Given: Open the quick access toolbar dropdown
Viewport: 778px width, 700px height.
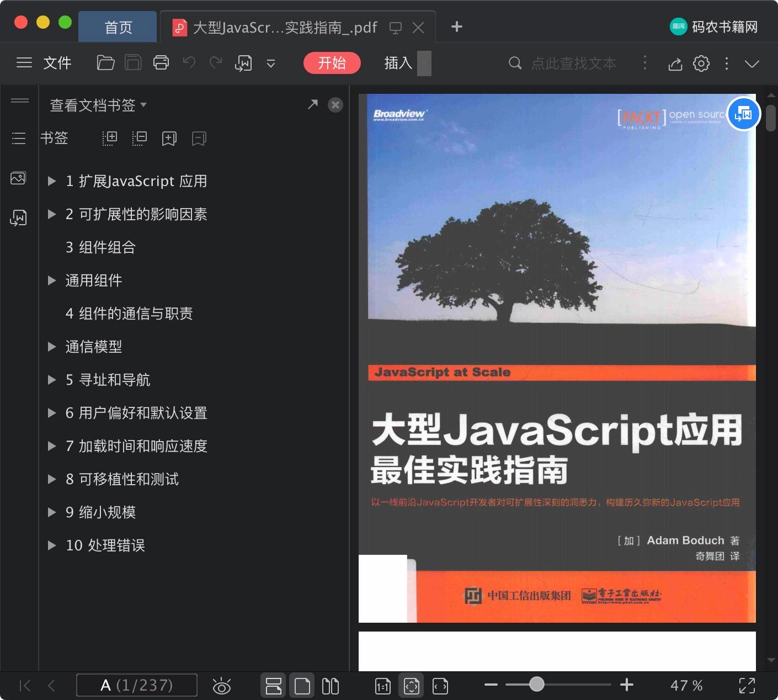Looking at the screenshot, I should [x=271, y=63].
